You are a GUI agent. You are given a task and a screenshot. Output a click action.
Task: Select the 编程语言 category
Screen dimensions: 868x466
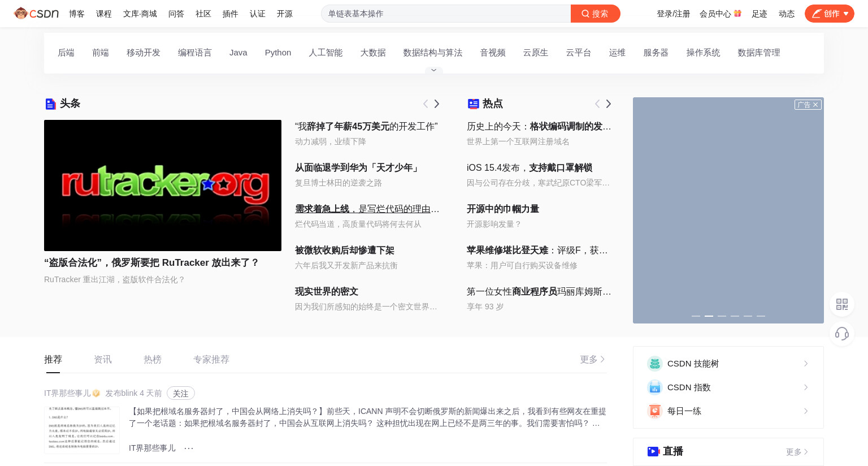point(195,53)
